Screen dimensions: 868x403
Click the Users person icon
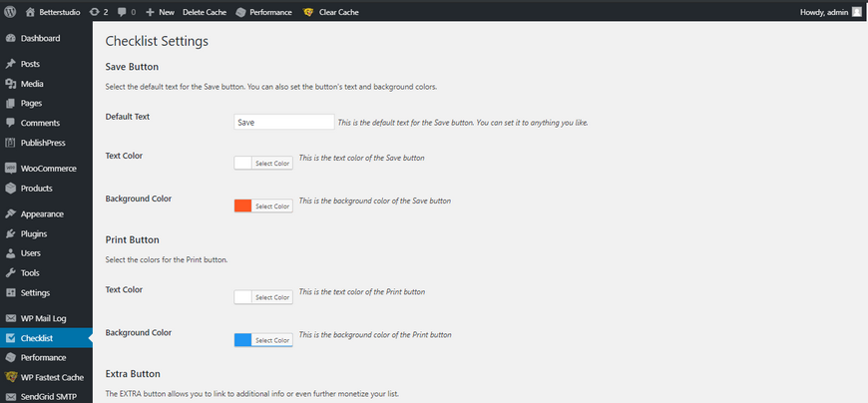(11, 253)
